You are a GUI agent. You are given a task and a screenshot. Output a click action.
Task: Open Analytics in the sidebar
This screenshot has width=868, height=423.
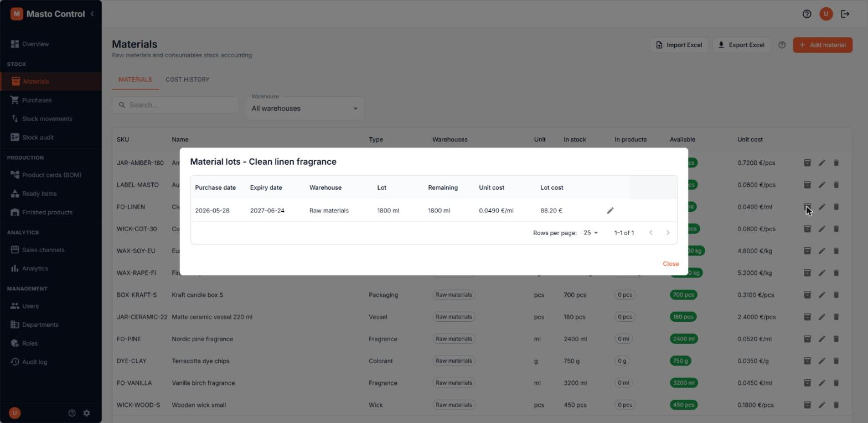coord(50,269)
